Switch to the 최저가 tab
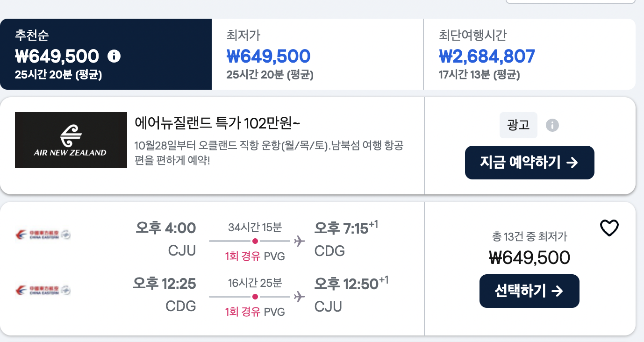644x342 pixels. [x=317, y=54]
